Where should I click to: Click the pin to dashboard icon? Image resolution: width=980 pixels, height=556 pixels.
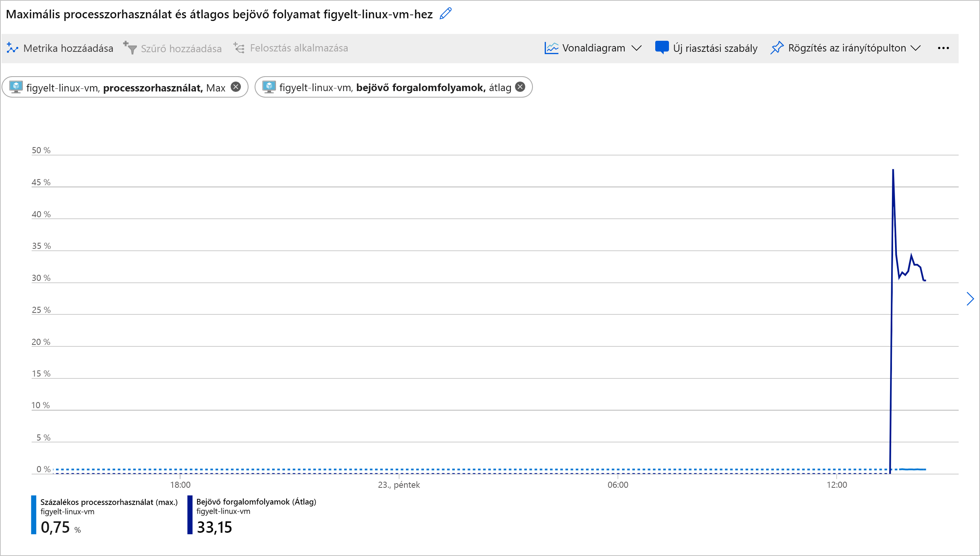[x=777, y=48]
